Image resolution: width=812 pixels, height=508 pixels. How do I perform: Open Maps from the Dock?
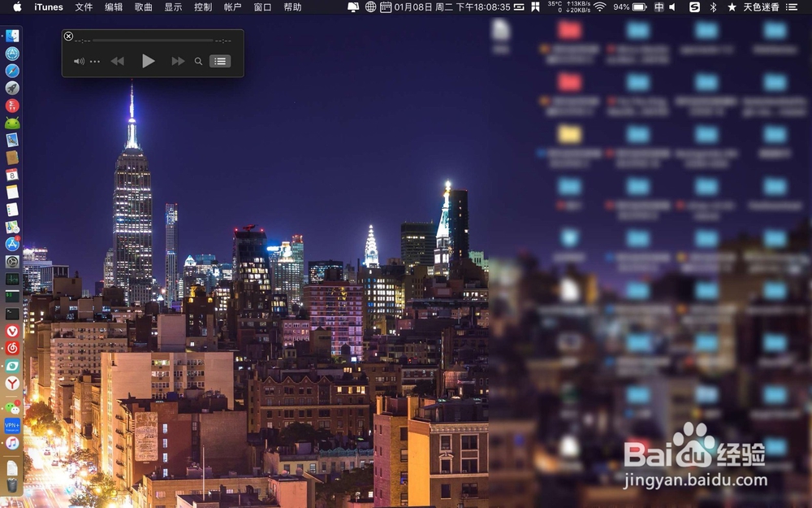pos(12,227)
